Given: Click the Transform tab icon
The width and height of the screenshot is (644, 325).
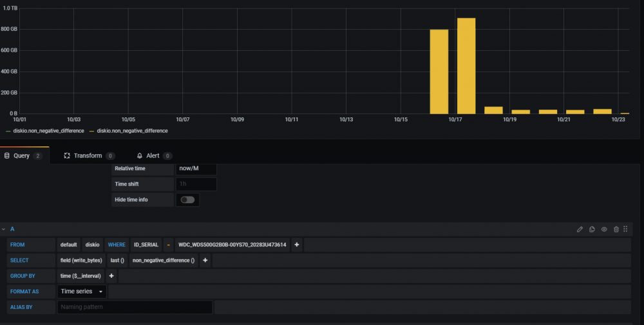Looking at the screenshot, I should (67, 155).
